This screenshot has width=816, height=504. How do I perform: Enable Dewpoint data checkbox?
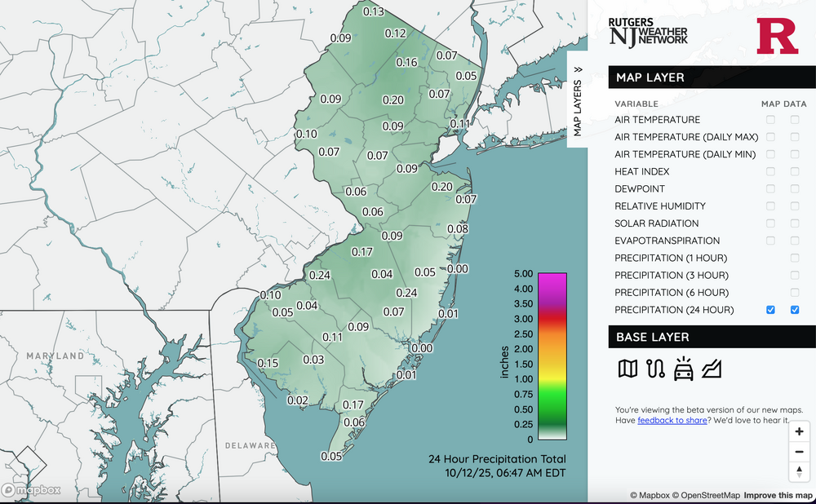pos(795,189)
